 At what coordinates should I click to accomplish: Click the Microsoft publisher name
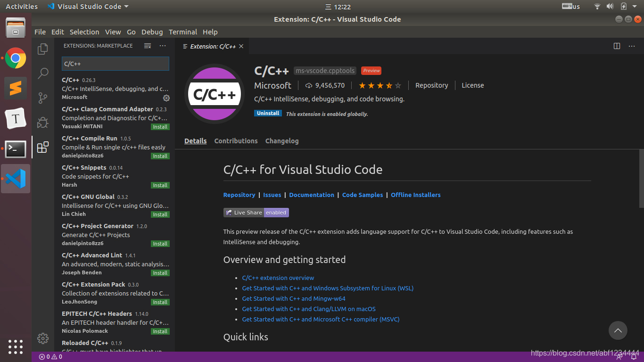point(272,85)
